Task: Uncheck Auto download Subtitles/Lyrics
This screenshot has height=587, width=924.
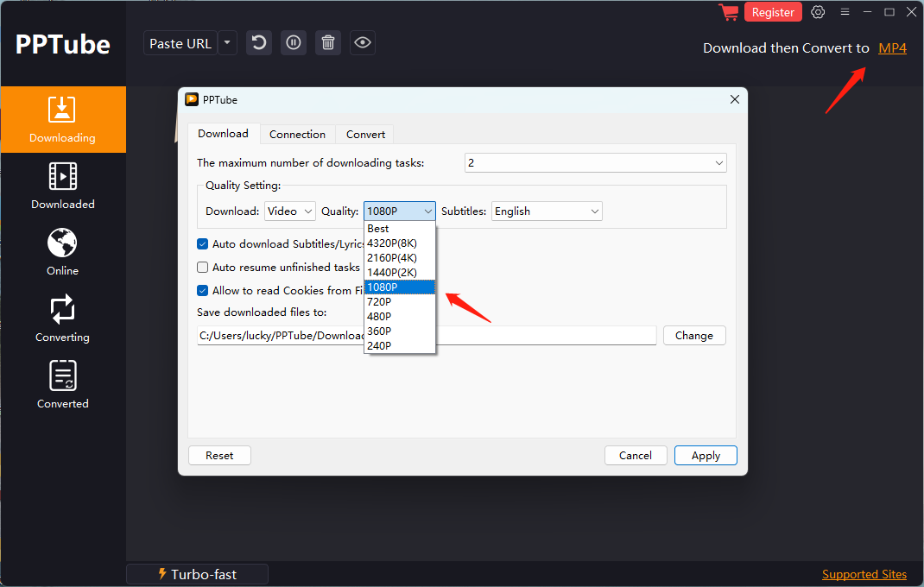Action: [x=202, y=243]
